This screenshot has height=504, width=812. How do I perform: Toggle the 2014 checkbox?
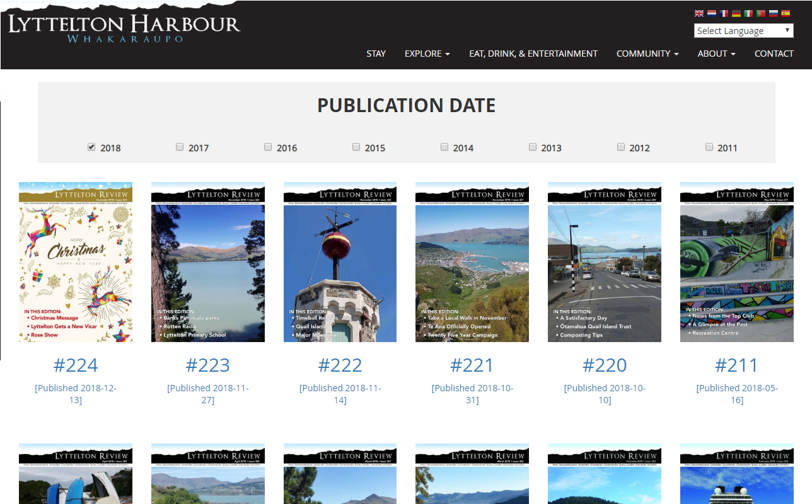tap(444, 147)
